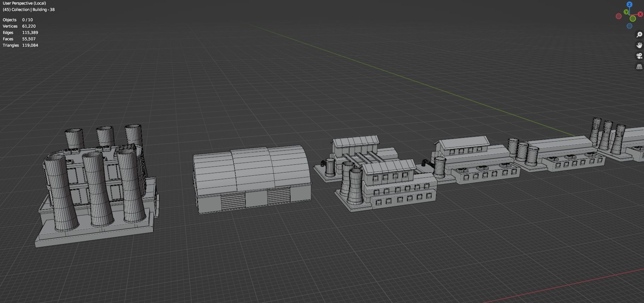The image size is (644, 303).
Task: Click the unlabeled negative Y axis gizmo circle
Action: (x=632, y=18)
